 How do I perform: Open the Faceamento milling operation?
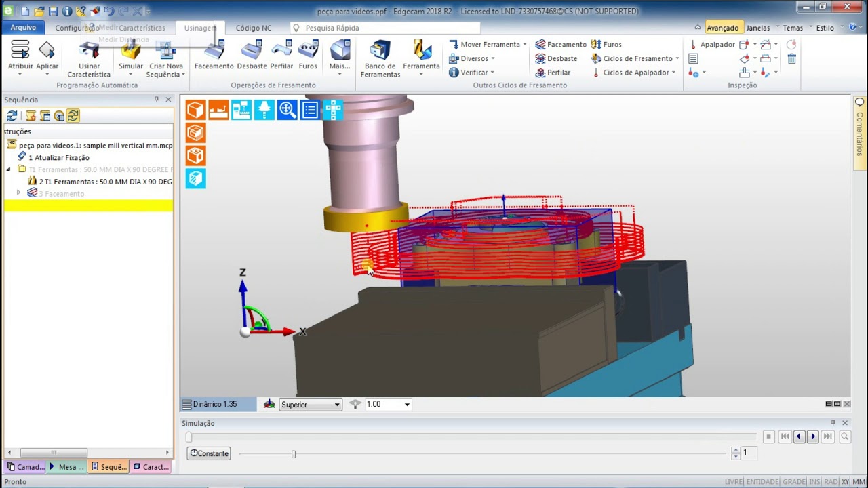coord(214,55)
